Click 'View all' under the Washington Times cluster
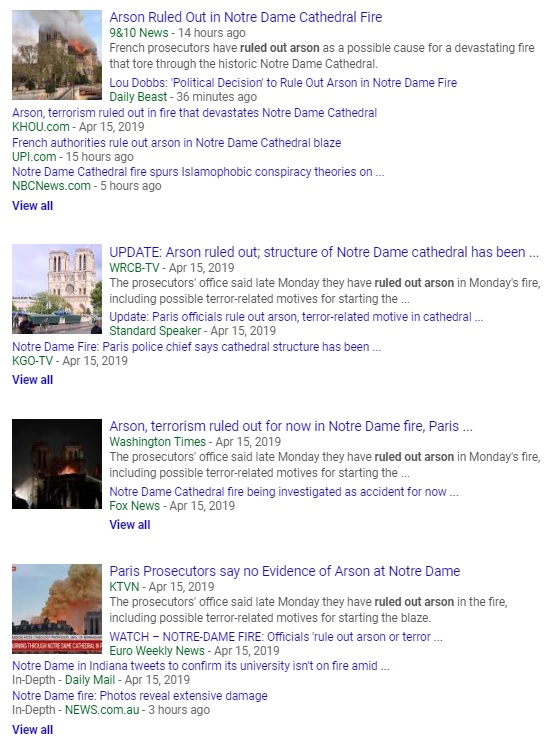553x745 pixels. tap(130, 525)
